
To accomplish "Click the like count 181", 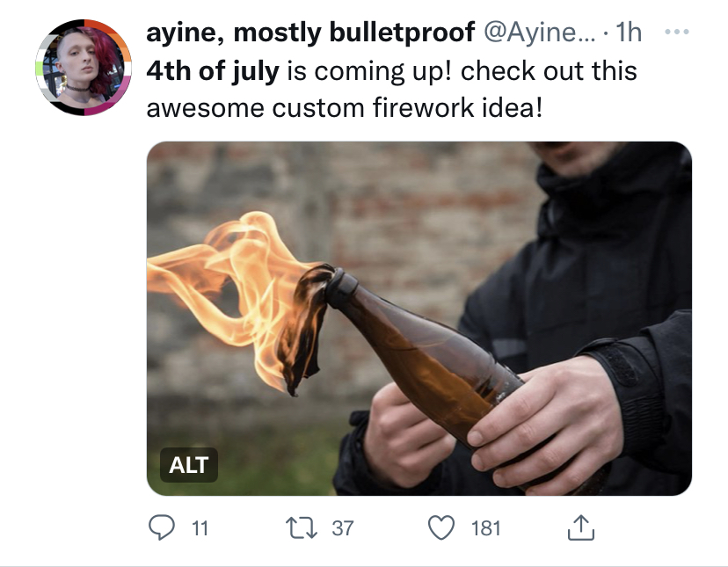I will tap(485, 528).
